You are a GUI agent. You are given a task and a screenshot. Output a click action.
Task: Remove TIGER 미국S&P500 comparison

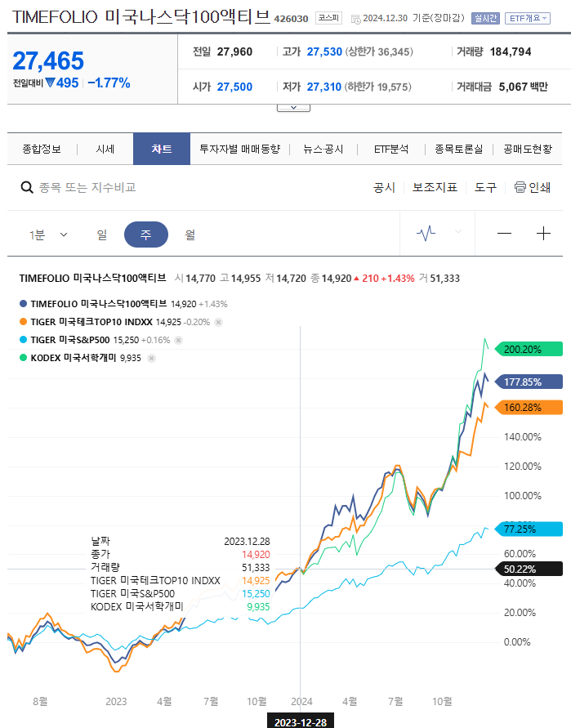tap(178, 341)
